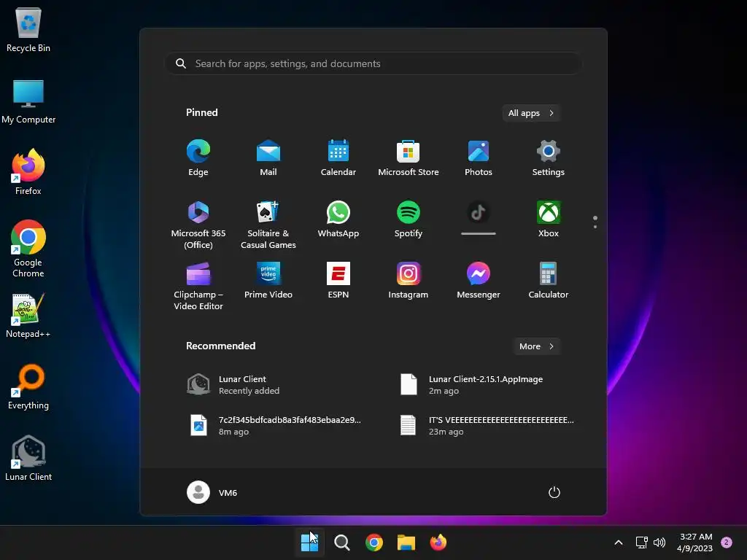Launch the Photos app
The height and width of the screenshot is (560, 747).
tap(479, 158)
